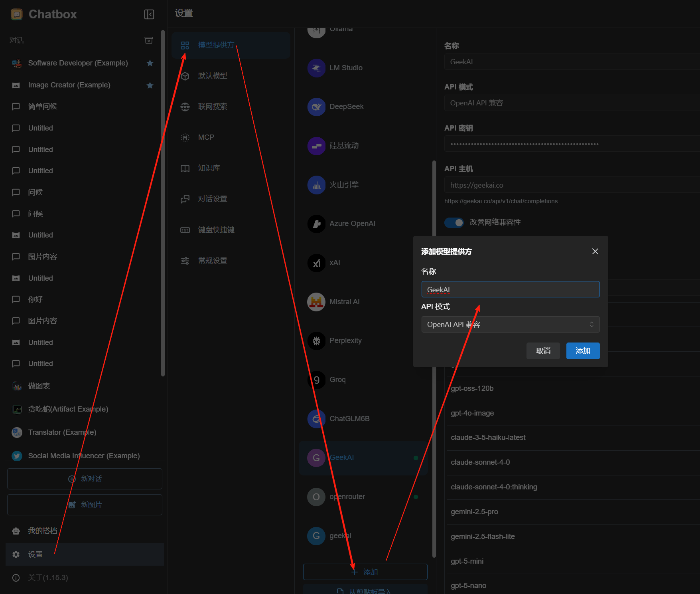Click the API 密钥 input field

pyautogui.click(x=572, y=144)
